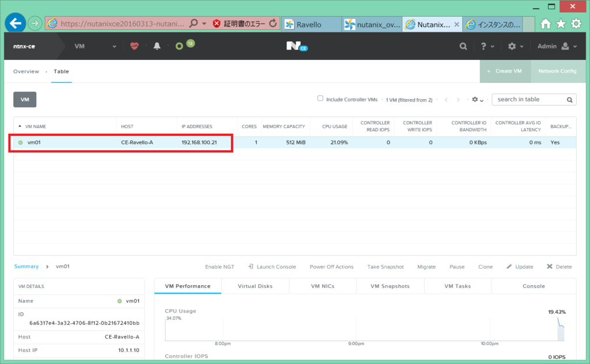This screenshot has width=590, height=364.
Task: Click the ntnx-ce cluster name
Action: [x=24, y=46]
